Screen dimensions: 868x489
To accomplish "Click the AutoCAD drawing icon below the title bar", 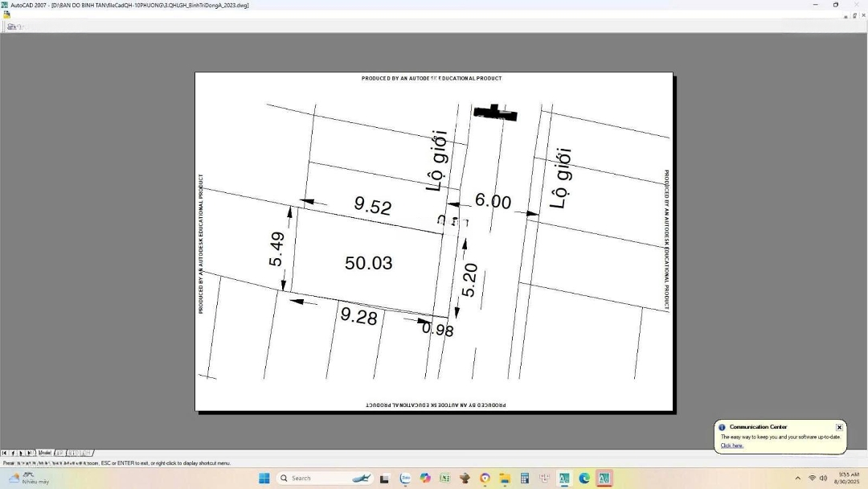I will click(6, 14).
